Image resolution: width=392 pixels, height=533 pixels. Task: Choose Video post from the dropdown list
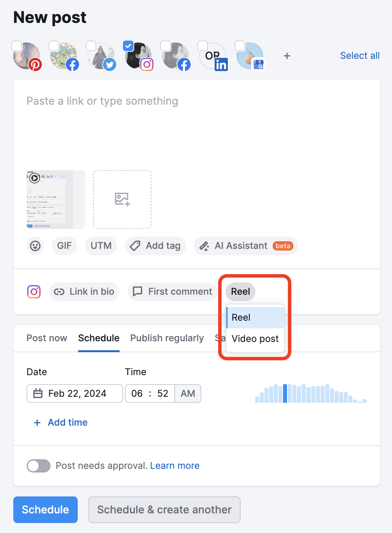[x=255, y=339]
